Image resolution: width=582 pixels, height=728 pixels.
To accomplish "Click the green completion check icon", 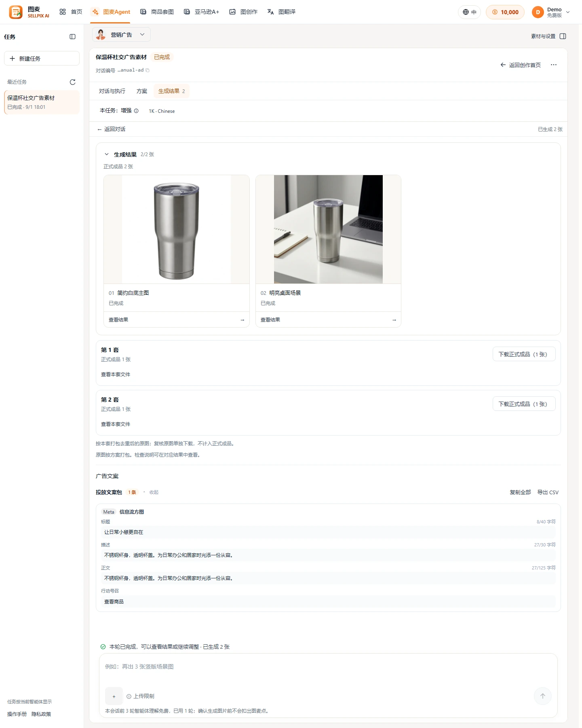I will pyautogui.click(x=103, y=647).
